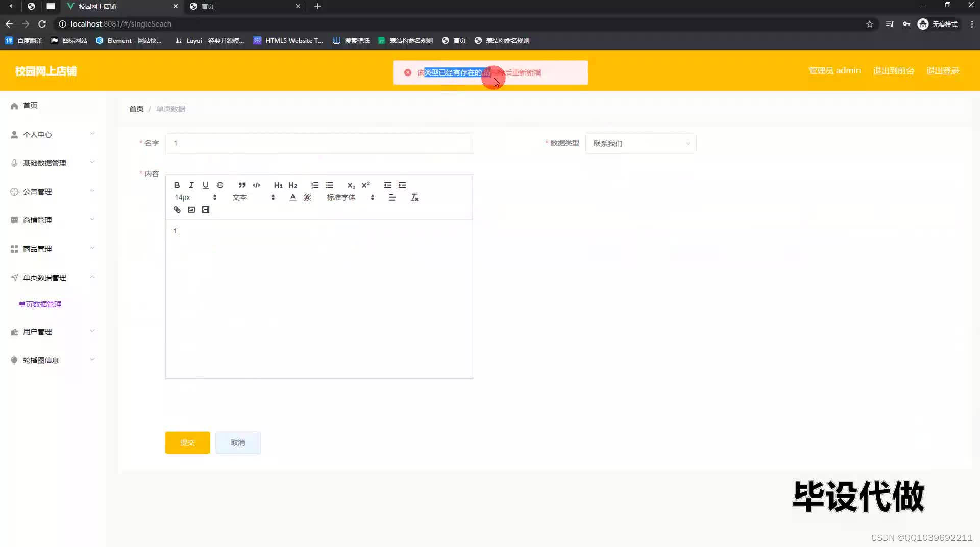The width and height of the screenshot is (980, 547).
Task: Create bulleted list
Action: pos(329,185)
